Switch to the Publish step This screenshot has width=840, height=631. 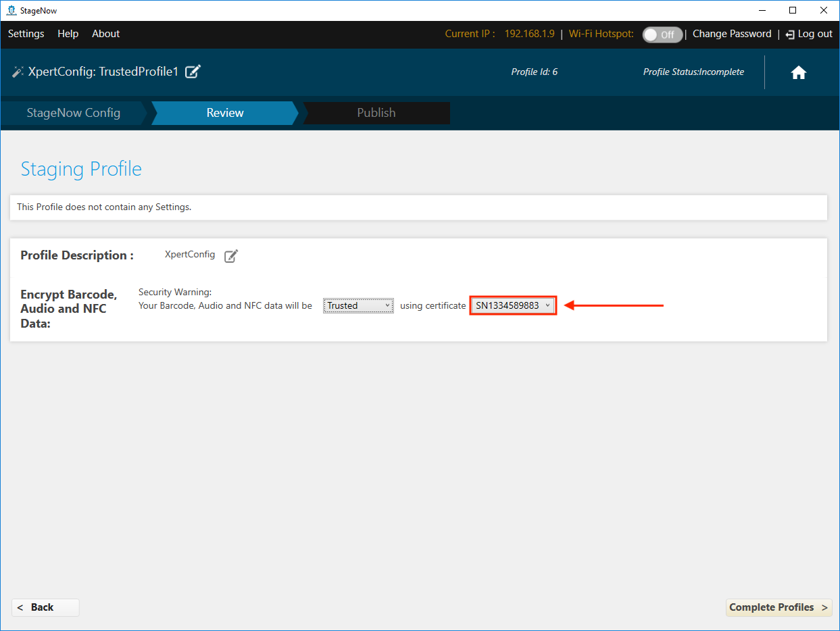click(x=376, y=113)
